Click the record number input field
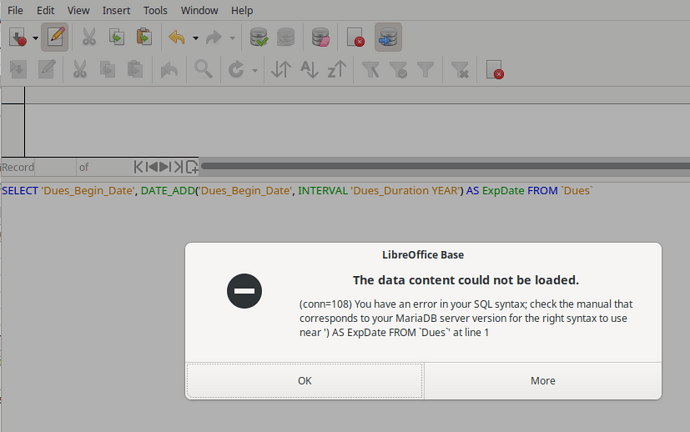Image resolution: width=690 pixels, height=432 pixels. point(55,167)
